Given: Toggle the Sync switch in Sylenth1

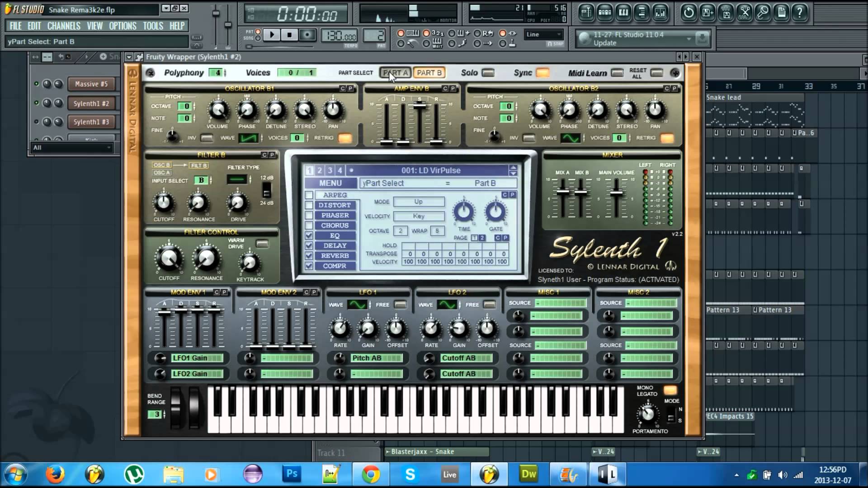Looking at the screenshot, I should (x=543, y=73).
